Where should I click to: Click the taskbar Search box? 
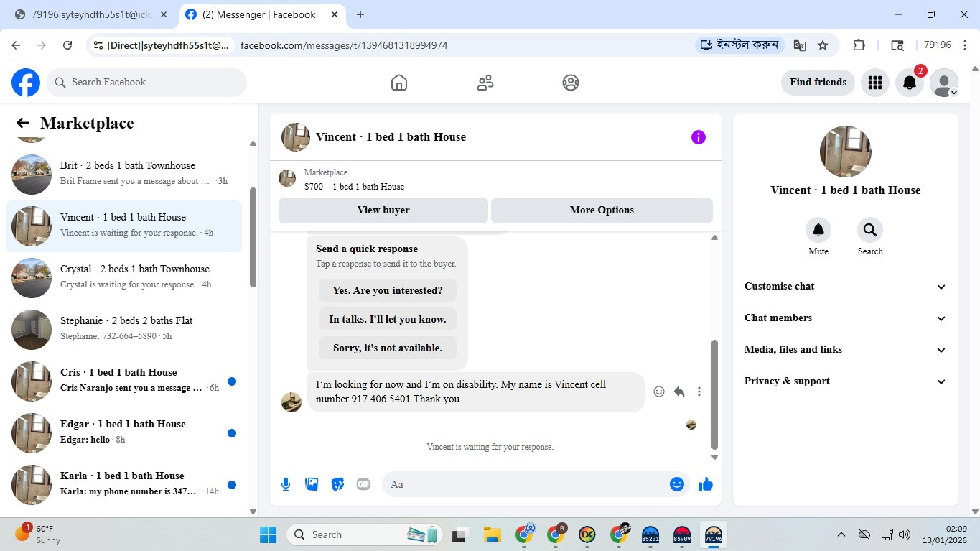point(365,534)
